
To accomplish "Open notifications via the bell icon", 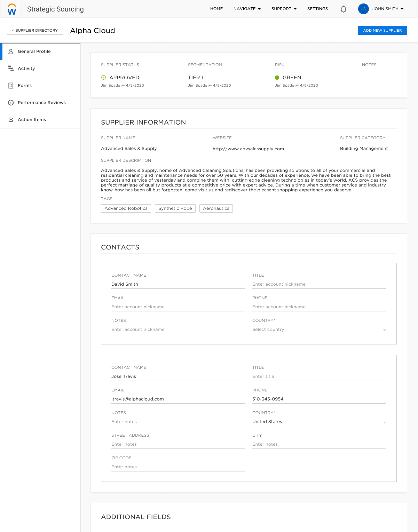I will click(x=343, y=9).
